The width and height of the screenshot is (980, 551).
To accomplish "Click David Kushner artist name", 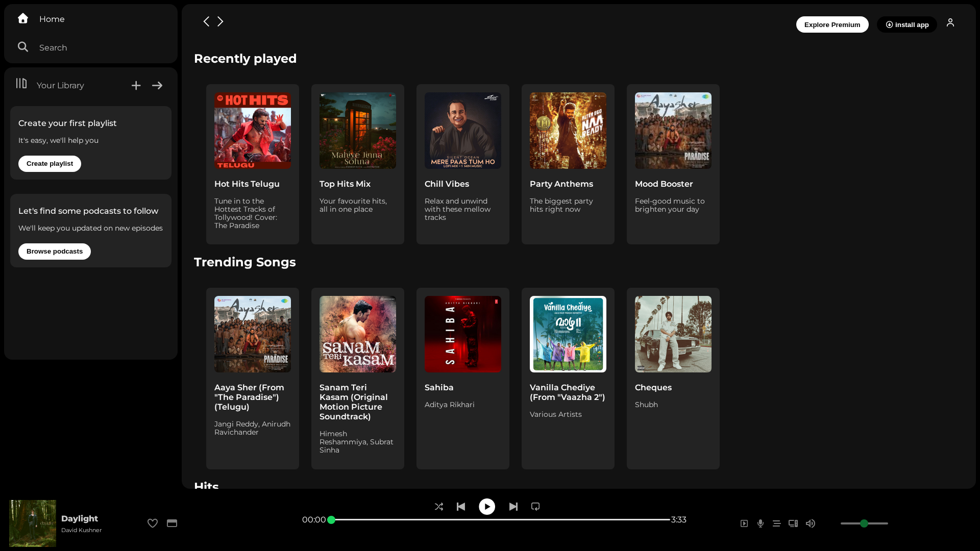I will coord(82,531).
